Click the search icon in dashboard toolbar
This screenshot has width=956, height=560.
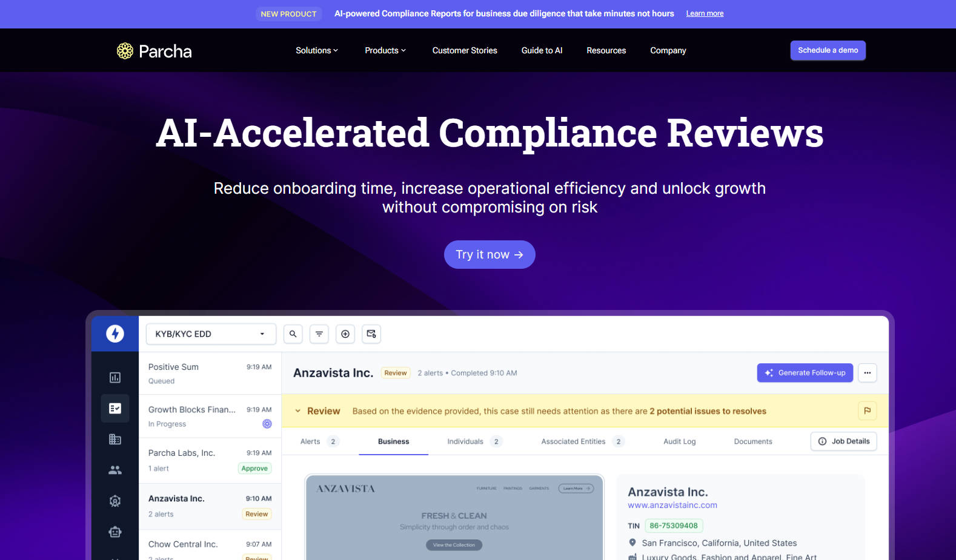pos(293,334)
